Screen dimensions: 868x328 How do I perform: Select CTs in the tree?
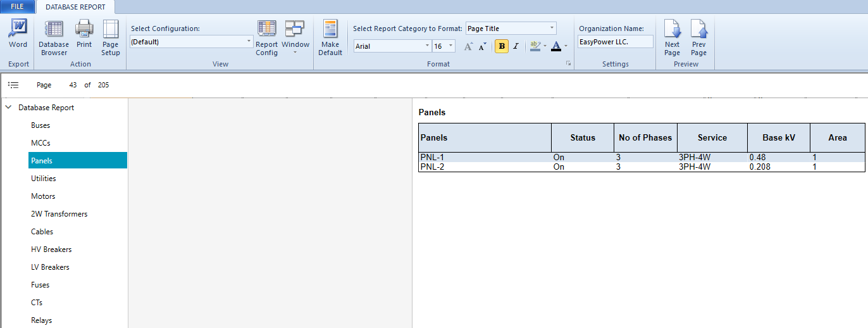pos(37,303)
